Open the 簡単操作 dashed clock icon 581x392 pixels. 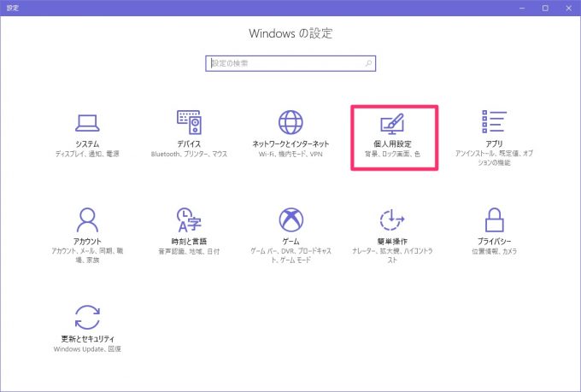click(392, 219)
